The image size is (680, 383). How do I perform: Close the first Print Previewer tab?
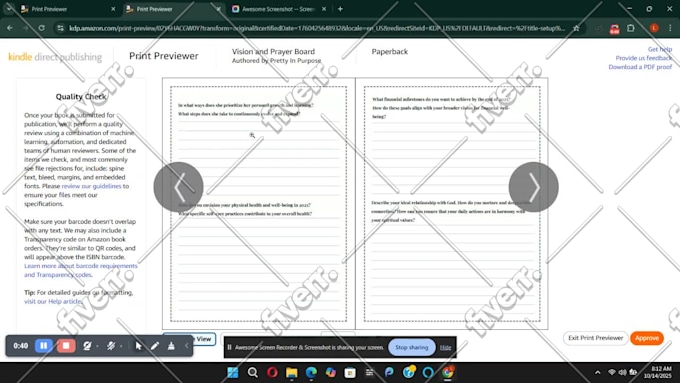point(113,9)
